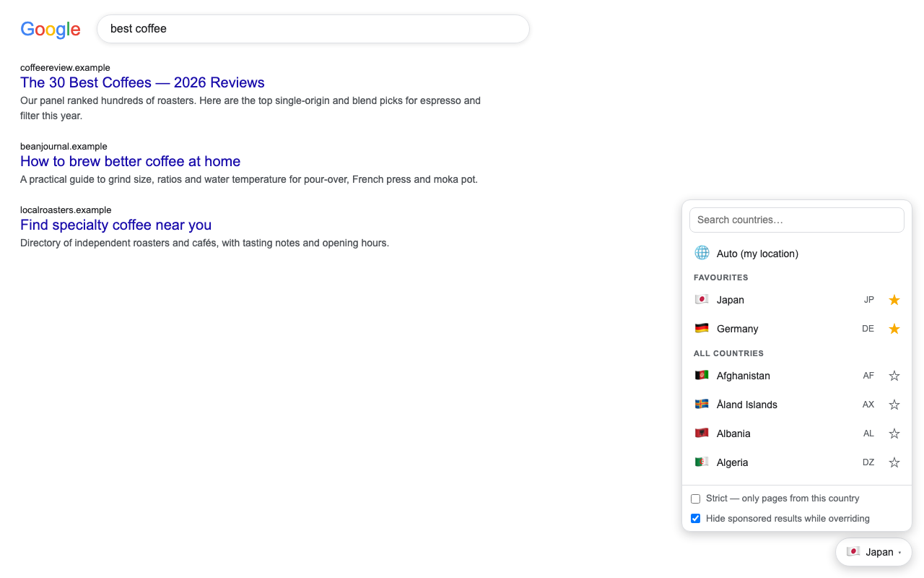Click the beanjournal.example site label
924x578 pixels.
(x=64, y=147)
